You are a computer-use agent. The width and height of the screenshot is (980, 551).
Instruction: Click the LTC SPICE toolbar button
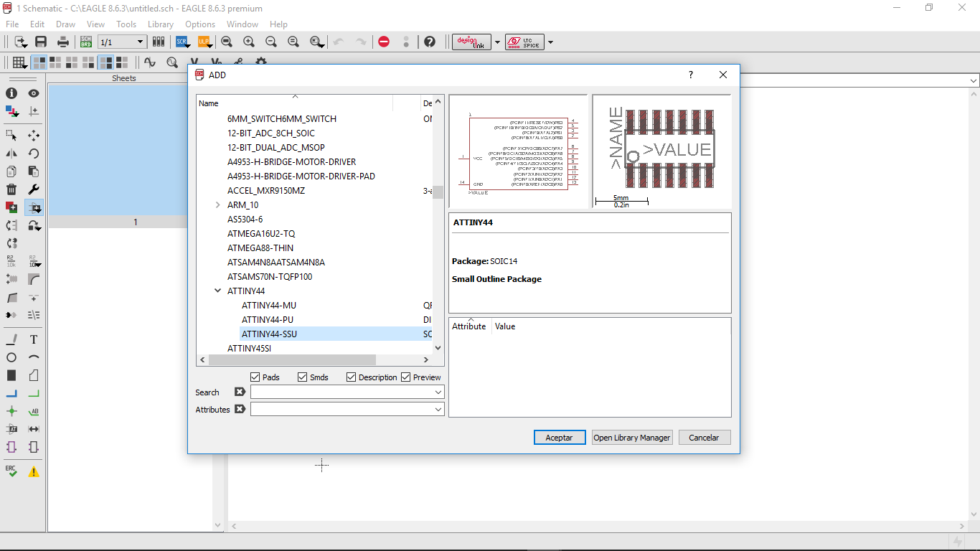[524, 42]
